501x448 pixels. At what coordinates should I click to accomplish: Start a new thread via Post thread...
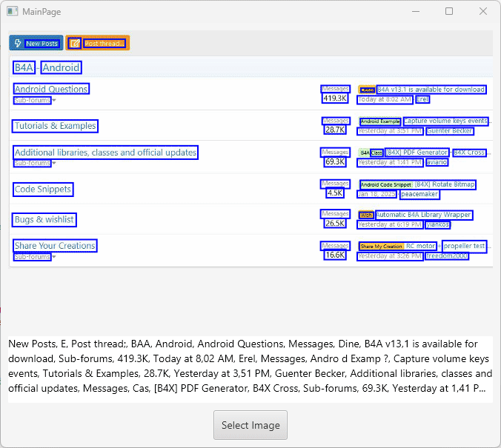[x=97, y=43]
